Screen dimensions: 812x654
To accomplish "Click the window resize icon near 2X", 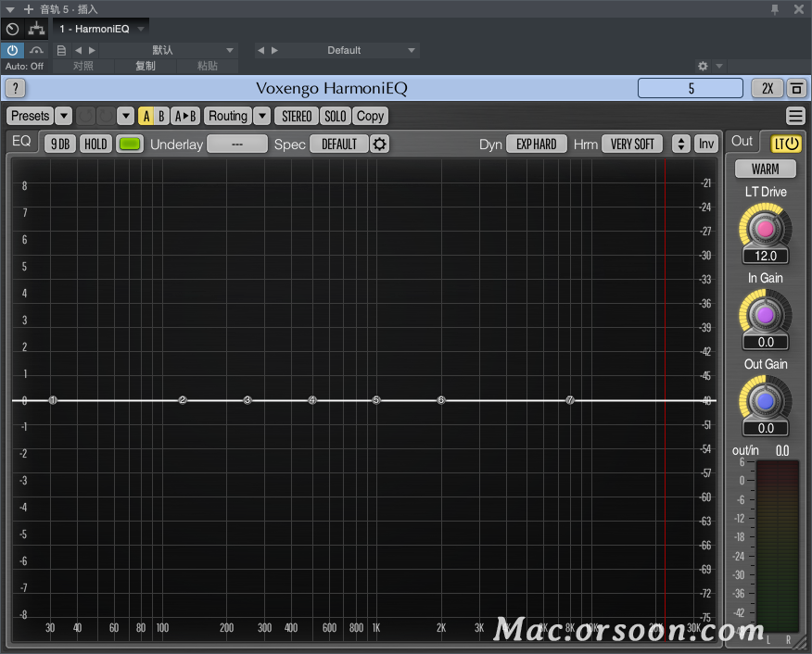I will click(x=796, y=88).
